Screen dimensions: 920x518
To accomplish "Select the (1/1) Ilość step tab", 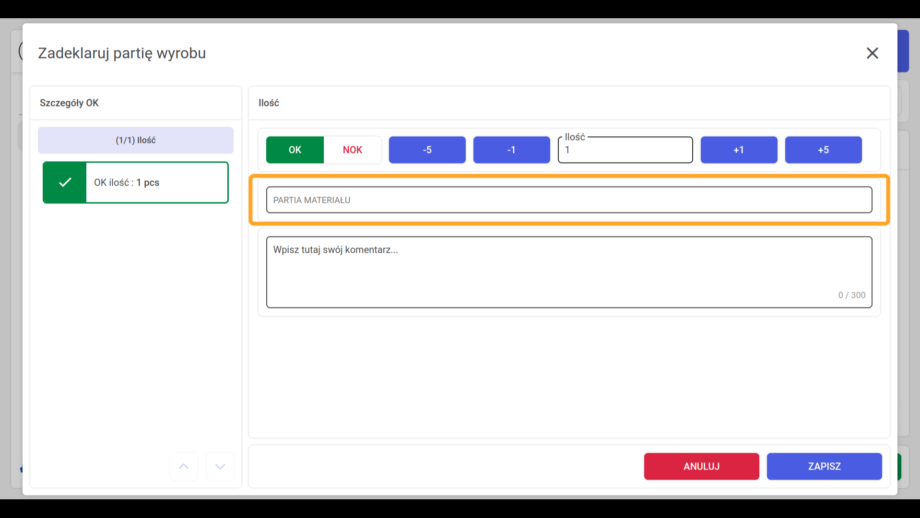I will 136,140.
